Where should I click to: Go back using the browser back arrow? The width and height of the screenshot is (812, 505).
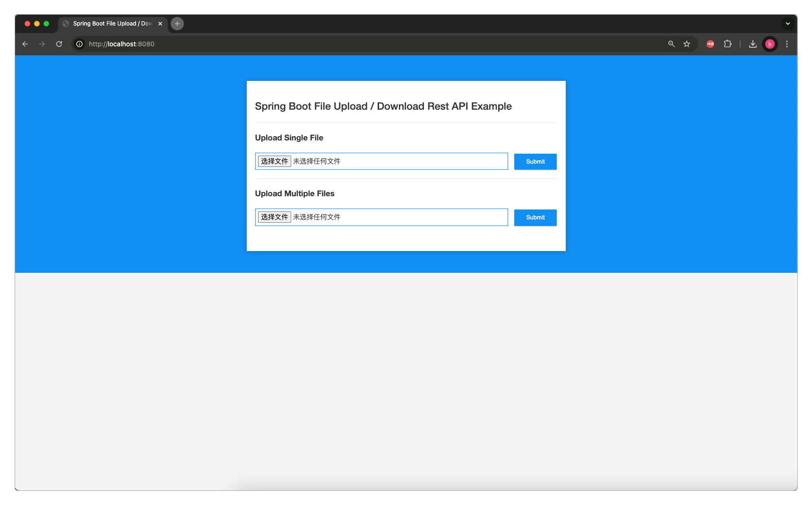coord(25,44)
